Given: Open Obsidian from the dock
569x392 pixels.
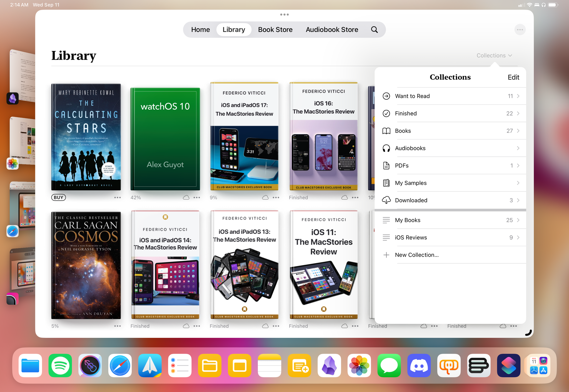Looking at the screenshot, I should (x=329, y=365).
